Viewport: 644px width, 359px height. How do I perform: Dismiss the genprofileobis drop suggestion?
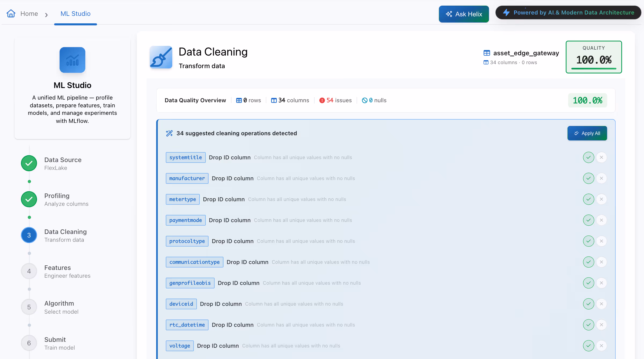[x=602, y=283]
